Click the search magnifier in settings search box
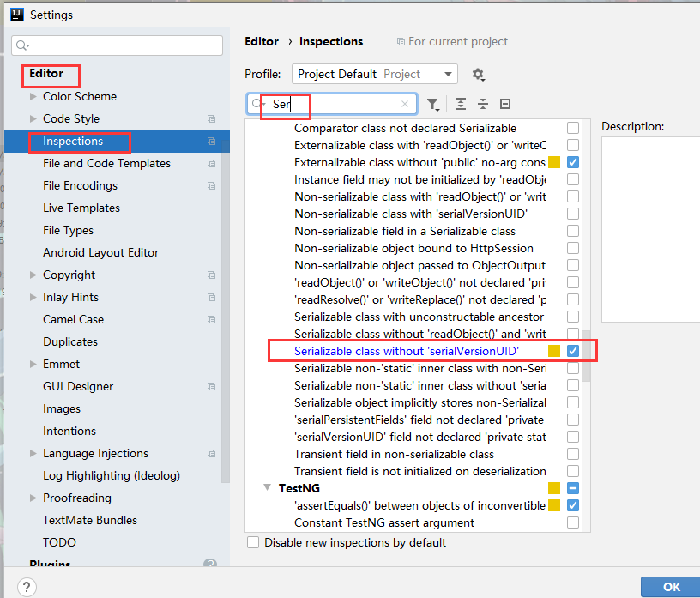This screenshot has height=598, width=700. tap(22, 45)
